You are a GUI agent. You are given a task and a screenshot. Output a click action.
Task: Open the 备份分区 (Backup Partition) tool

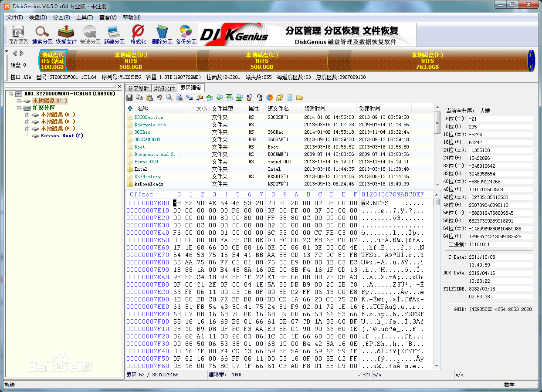click(x=186, y=34)
